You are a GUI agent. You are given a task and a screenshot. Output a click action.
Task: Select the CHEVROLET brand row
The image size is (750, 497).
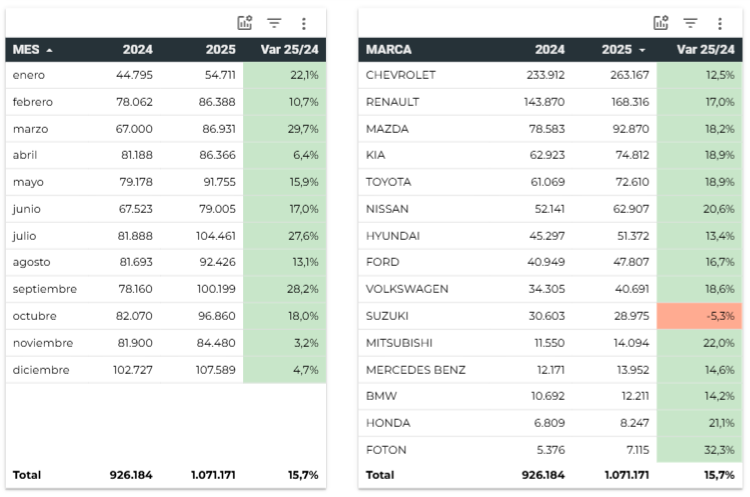399,75
